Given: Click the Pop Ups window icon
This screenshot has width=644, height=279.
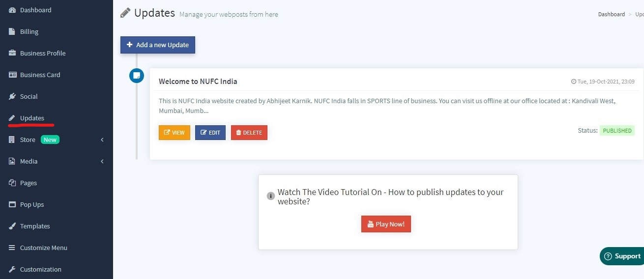Looking at the screenshot, I should pyautogui.click(x=12, y=204).
